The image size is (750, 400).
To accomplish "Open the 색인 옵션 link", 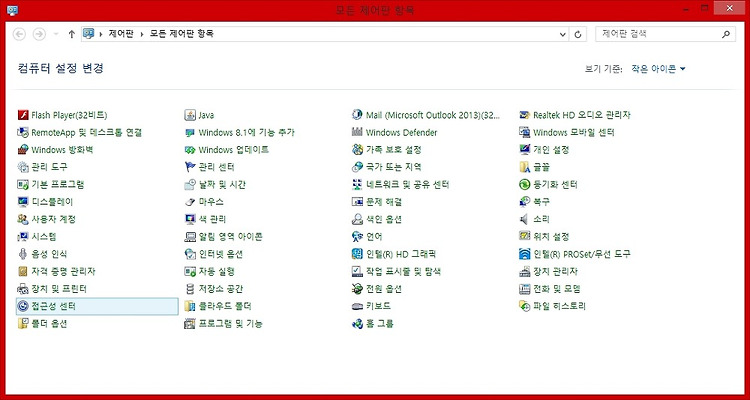I will (x=384, y=220).
